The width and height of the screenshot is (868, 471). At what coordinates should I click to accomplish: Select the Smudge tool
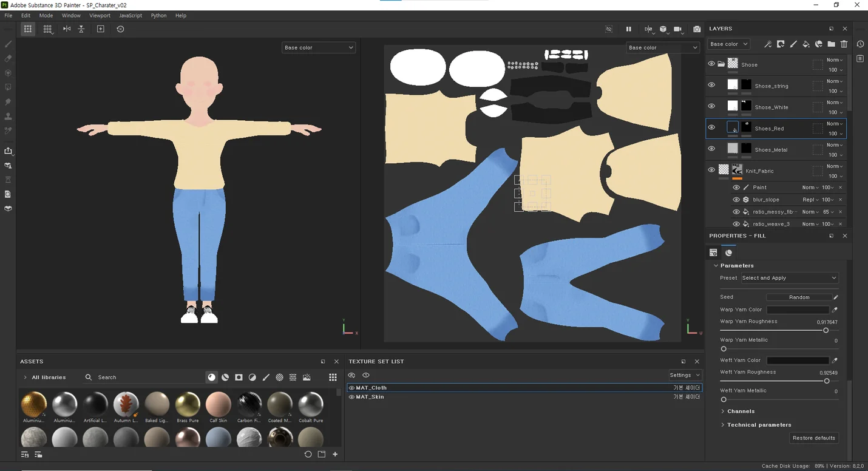pos(8,102)
